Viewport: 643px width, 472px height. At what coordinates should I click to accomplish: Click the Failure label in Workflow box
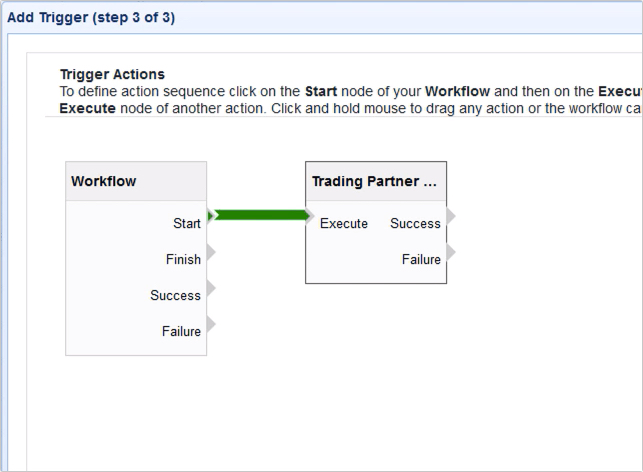click(181, 331)
